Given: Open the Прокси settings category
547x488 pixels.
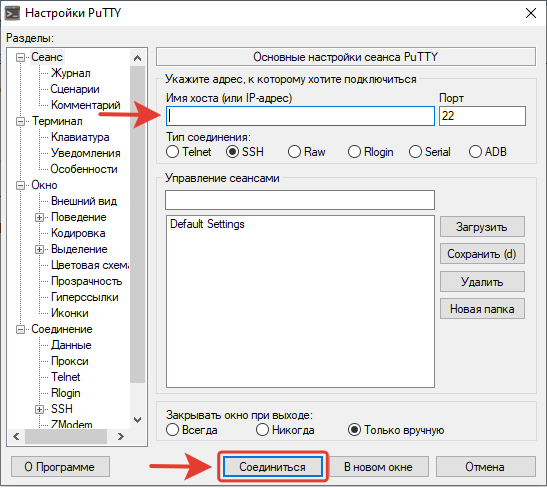Looking at the screenshot, I should [x=70, y=361].
